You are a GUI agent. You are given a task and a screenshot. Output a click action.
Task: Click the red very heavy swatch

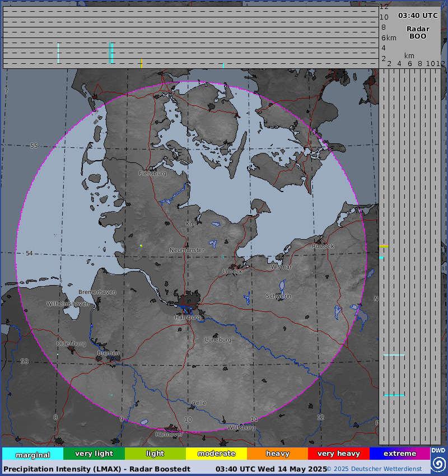(x=339, y=454)
